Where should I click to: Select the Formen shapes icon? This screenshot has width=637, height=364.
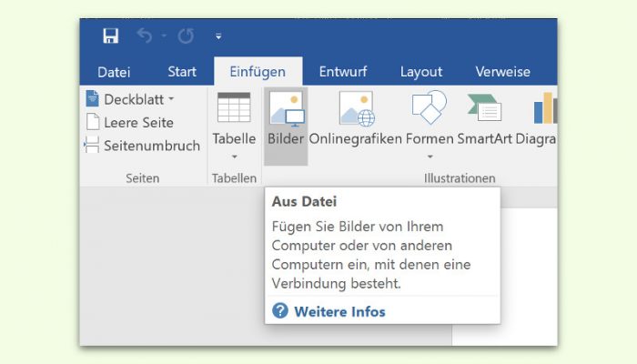coord(429,107)
